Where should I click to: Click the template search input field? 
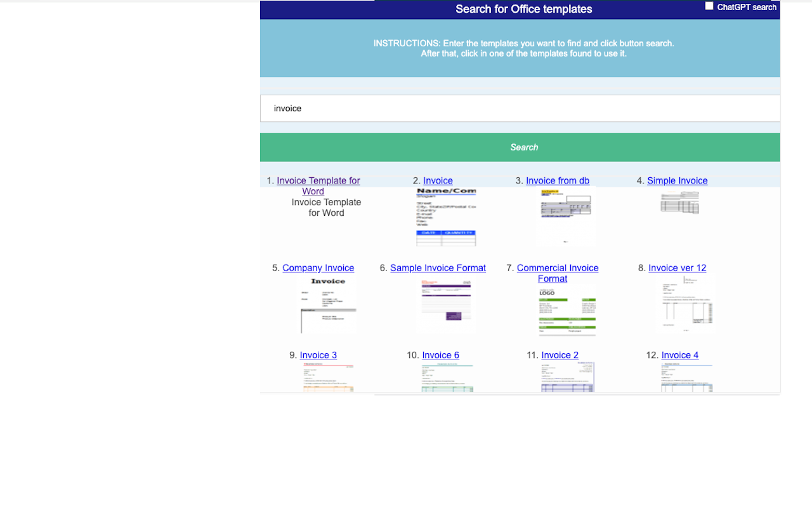(x=520, y=109)
